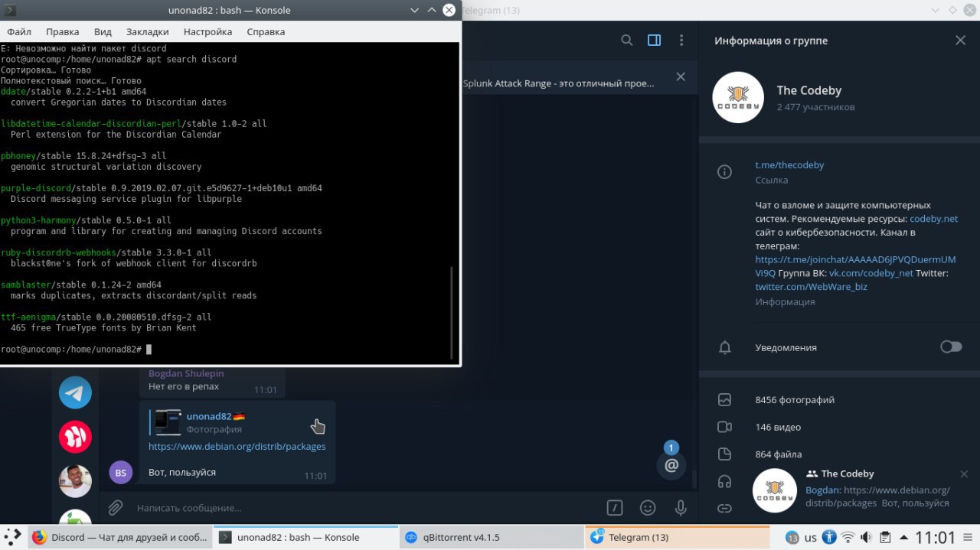
Task: Click the shared links chain icon
Action: [x=724, y=508]
